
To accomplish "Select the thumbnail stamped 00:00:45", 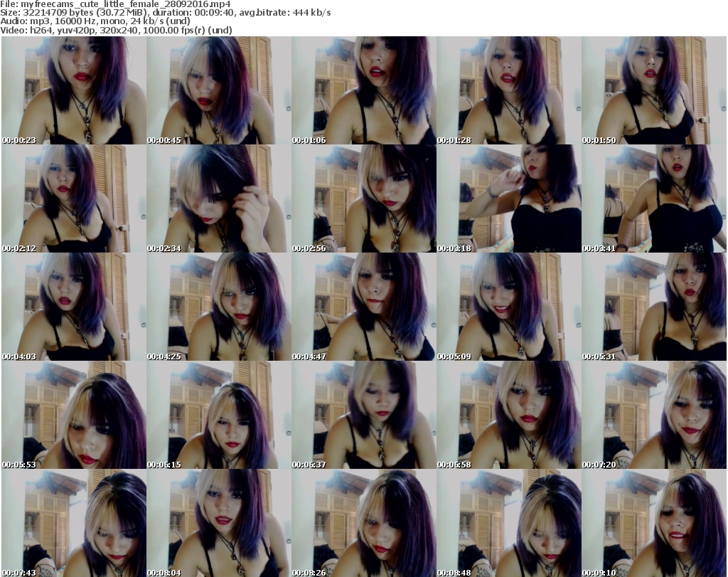I will coord(219,90).
